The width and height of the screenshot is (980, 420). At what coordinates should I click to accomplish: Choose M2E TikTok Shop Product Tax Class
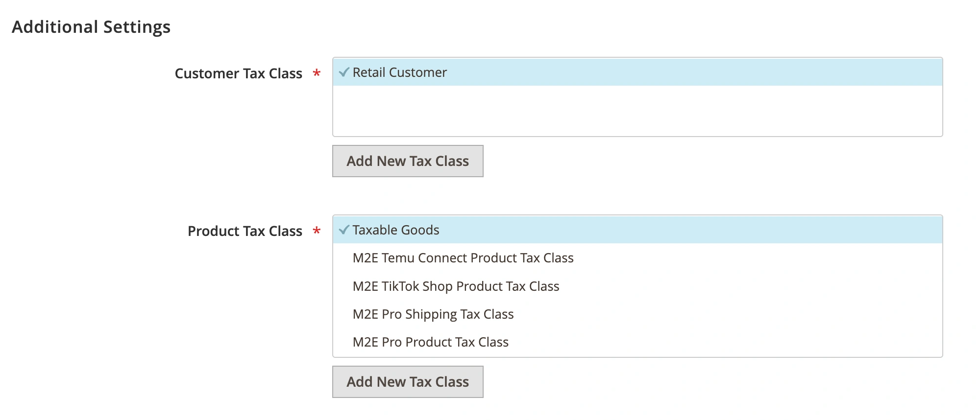tap(456, 286)
